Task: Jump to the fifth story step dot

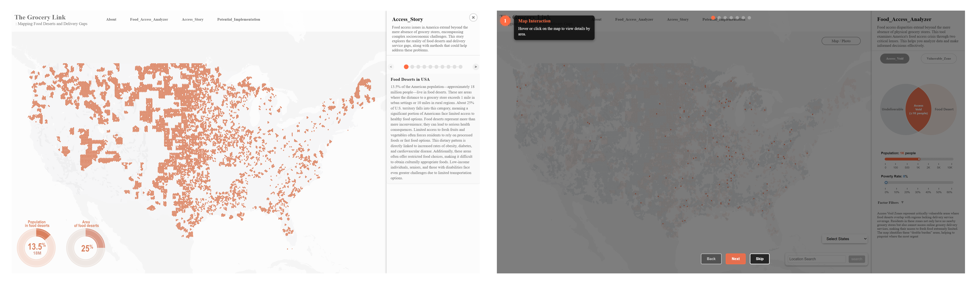Action: click(x=430, y=67)
